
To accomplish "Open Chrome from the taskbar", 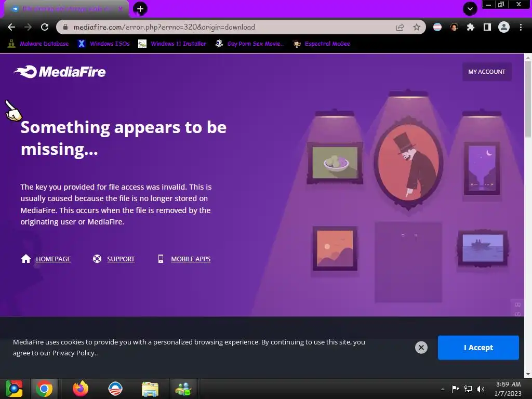I will 44,389.
